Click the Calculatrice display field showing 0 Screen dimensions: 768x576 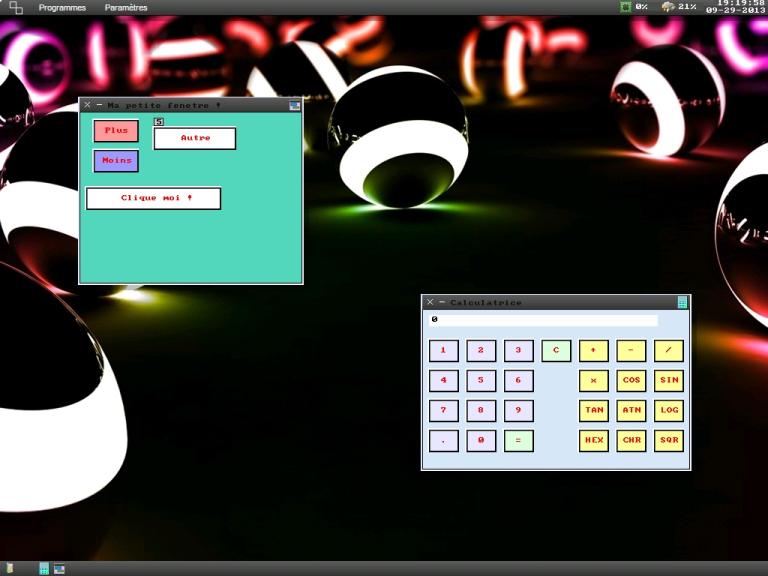click(x=543, y=320)
